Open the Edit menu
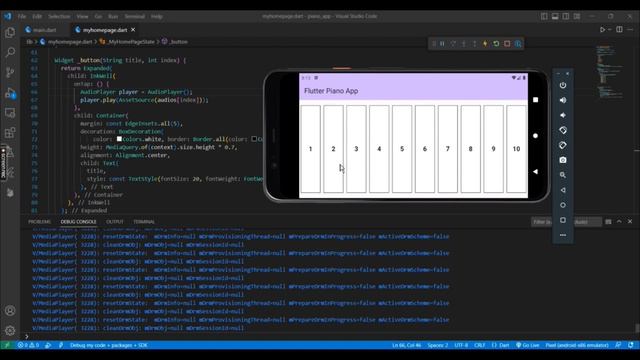Screen dimensions: 640x360 coord(37,16)
